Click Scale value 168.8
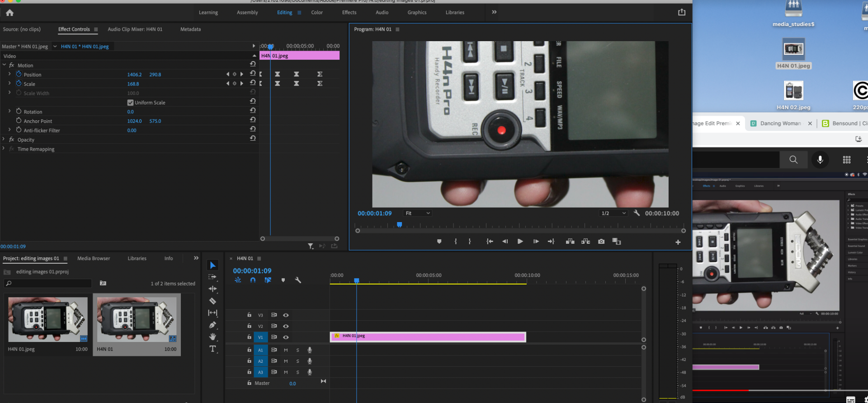The image size is (868, 403). pos(133,84)
